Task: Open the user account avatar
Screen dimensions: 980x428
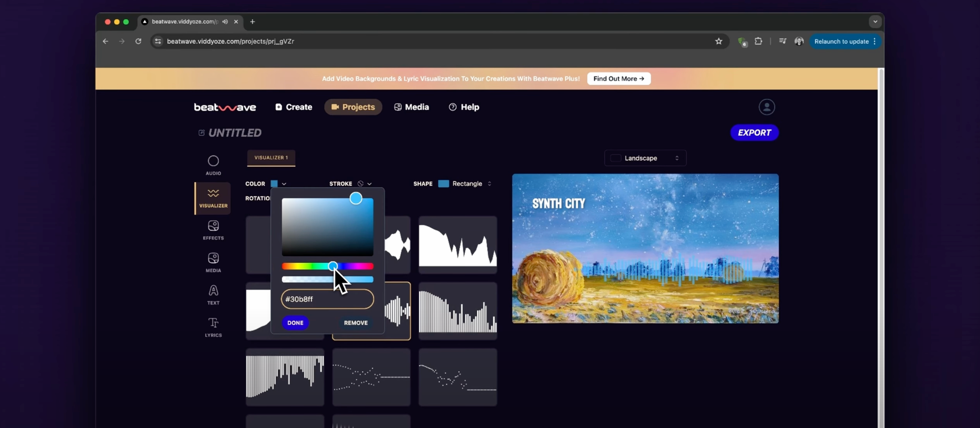Action: (x=767, y=107)
